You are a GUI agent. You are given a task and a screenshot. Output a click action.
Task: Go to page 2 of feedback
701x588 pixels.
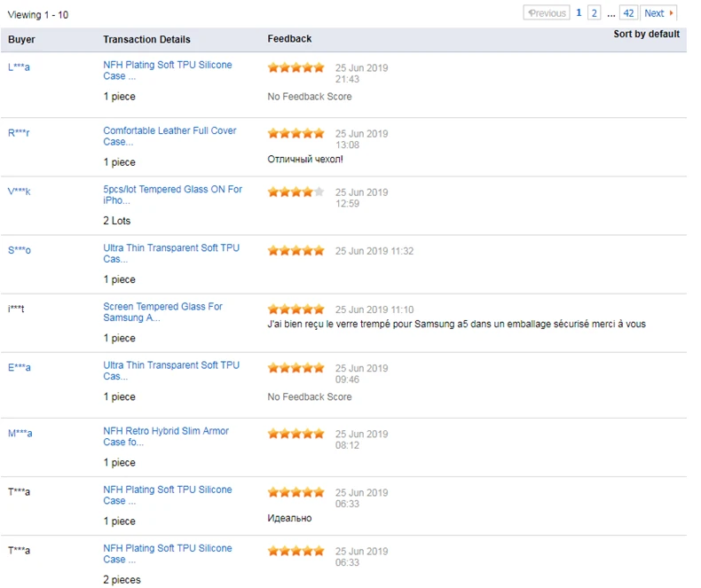(594, 13)
